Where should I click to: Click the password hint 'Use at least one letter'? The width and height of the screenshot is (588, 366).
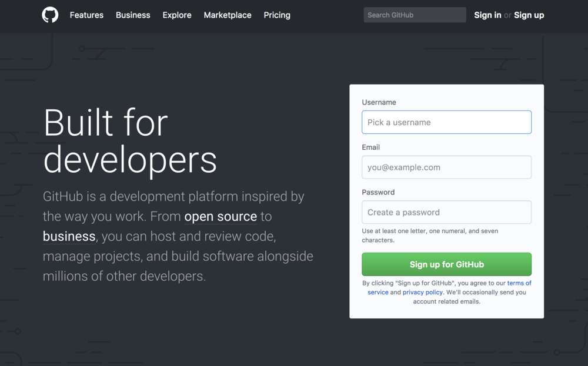pyautogui.click(x=430, y=235)
